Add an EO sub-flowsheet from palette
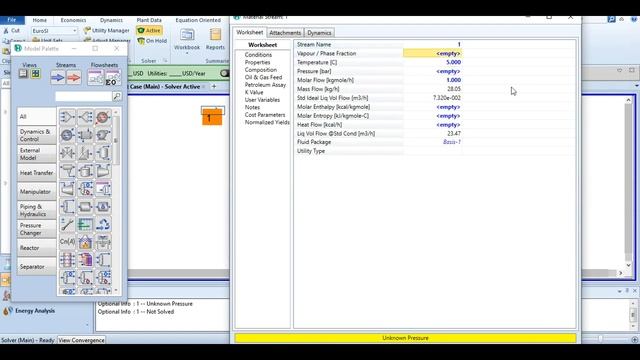 [x=113, y=77]
